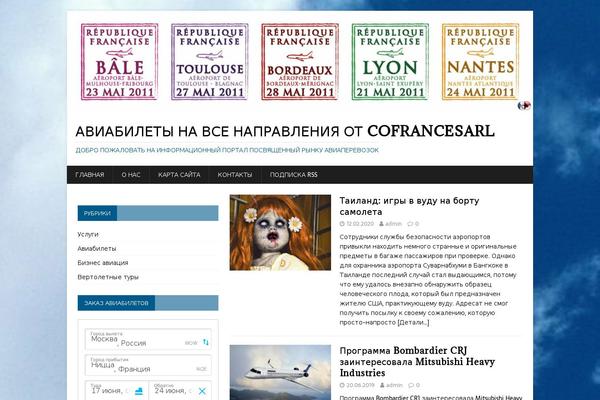Viewport: 600px width, 400px height.
Task: Swap departure and arrival cities icon
Action: click(x=206, y=342)
